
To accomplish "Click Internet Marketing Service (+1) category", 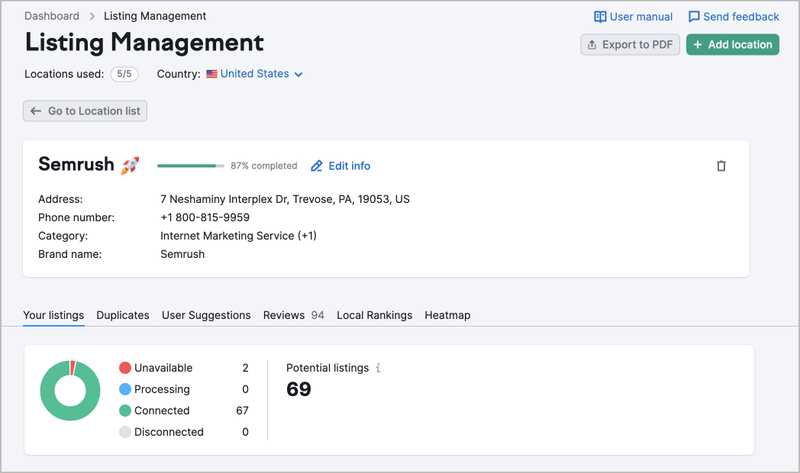I will point(238,236).
